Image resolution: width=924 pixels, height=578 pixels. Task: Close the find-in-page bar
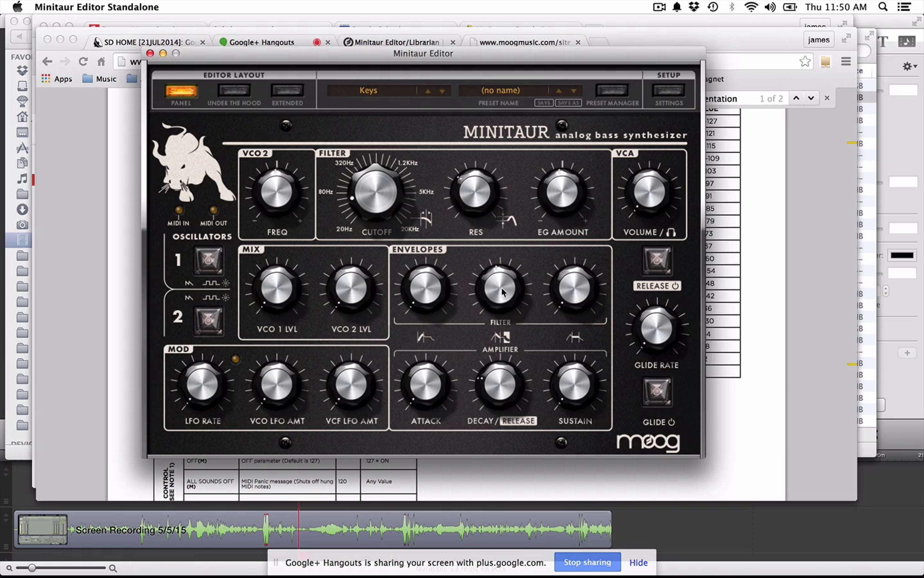(x=827, y=98)
